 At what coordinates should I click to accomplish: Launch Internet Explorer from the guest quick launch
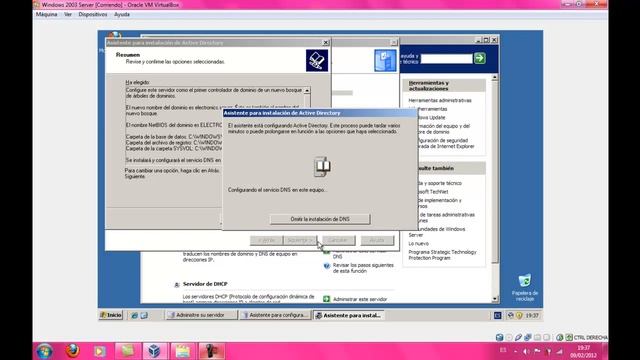tap(134, 315)
